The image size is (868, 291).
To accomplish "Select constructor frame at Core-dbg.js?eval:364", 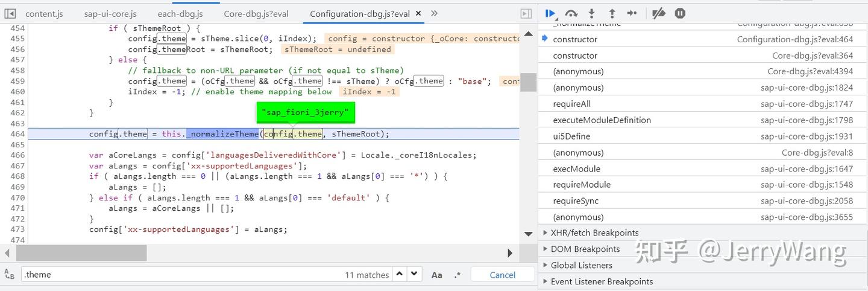I will 703,56.
